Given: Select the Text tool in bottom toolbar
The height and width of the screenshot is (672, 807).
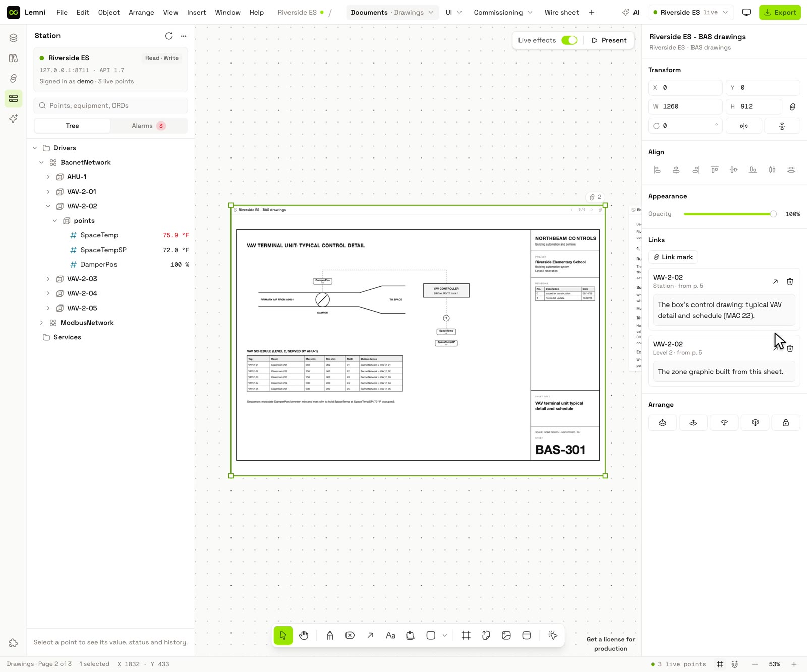Looking at the screenshot, I should tap(390, 635).
